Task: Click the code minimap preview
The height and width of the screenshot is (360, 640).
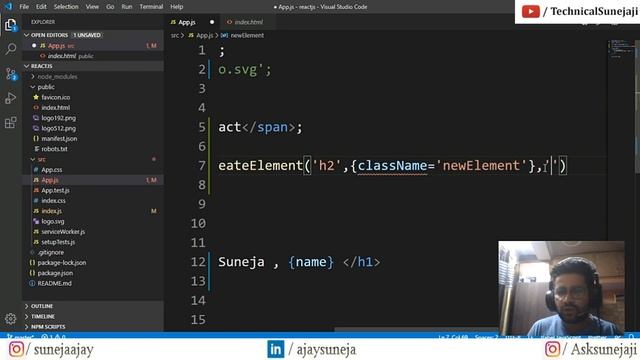Action: pos(620,49)
